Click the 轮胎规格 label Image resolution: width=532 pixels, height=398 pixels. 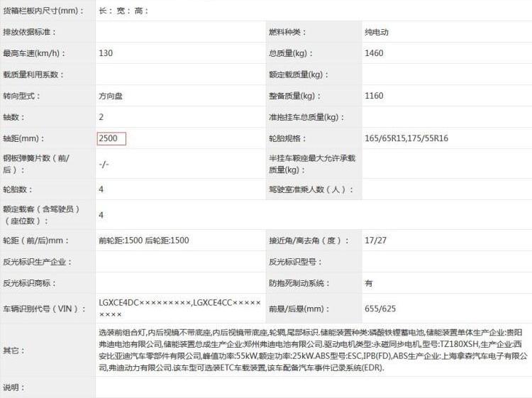[287, 138]
